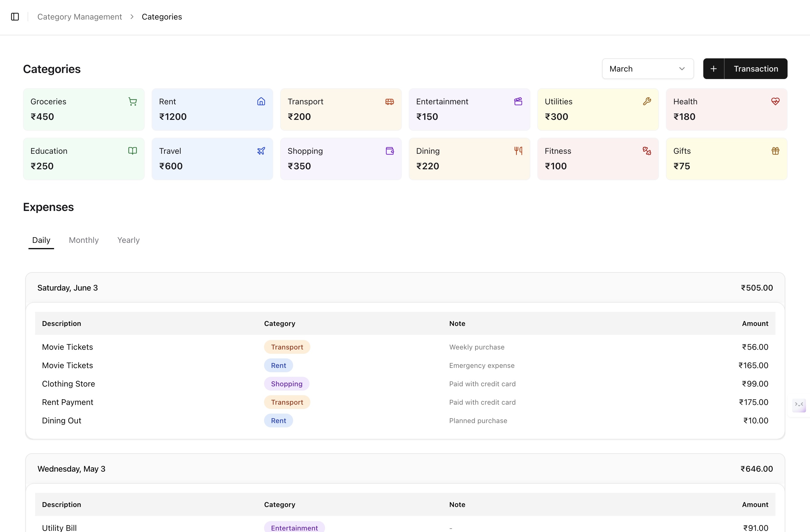Click the shopping cart icon on Groceries card
This screenshot has height=532, width=810.
tap(132, 101)
